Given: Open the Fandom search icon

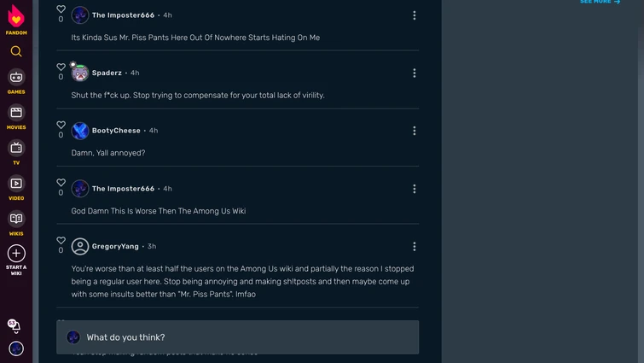Looking at the screenshot, I should point(16,51).
